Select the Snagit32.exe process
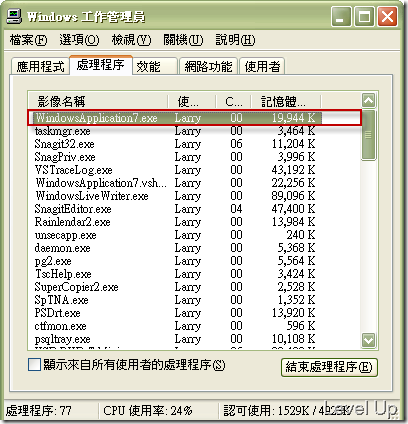This screenshot has width=408, height=424. pyautogui.click(x=64, y=144)
